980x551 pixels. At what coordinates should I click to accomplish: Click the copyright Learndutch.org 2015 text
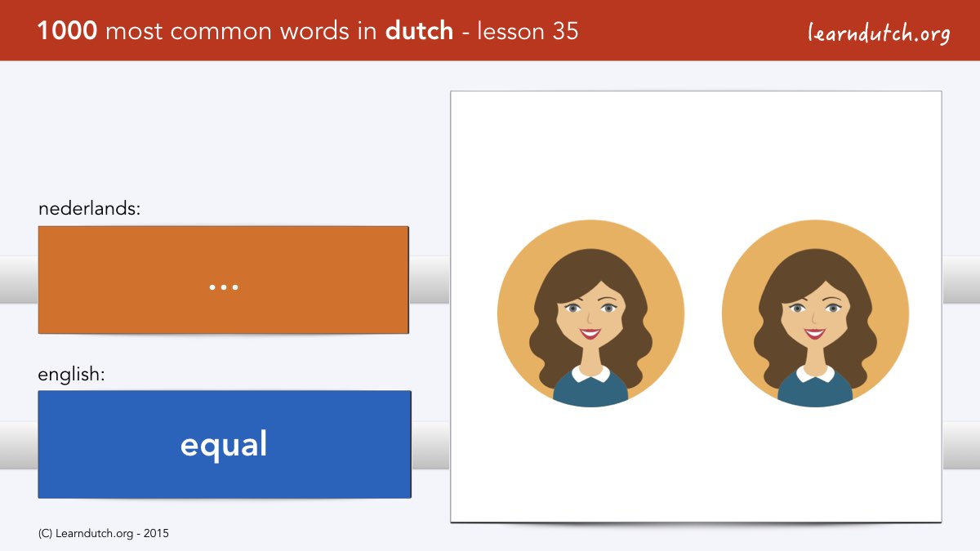pos(104,533)
